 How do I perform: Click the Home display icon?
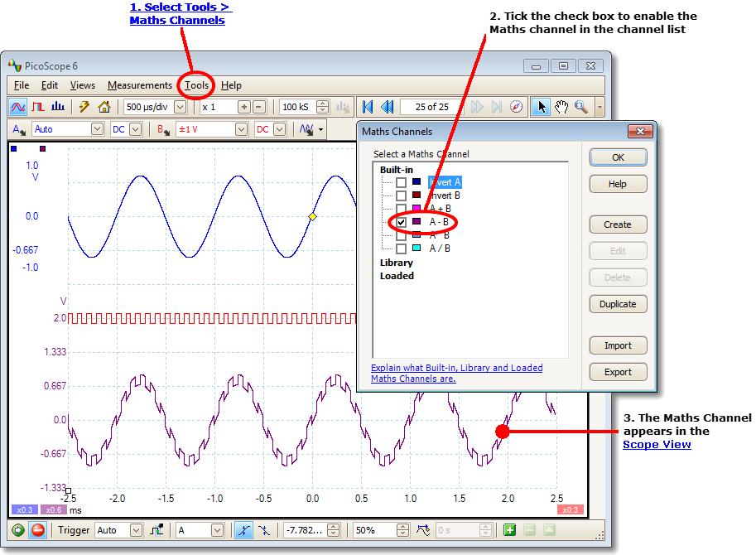pos(104,107)
